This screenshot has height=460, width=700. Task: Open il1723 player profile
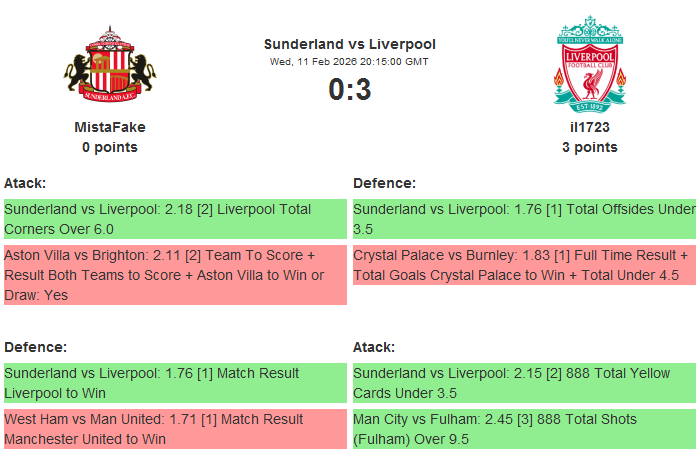point(590,127)
